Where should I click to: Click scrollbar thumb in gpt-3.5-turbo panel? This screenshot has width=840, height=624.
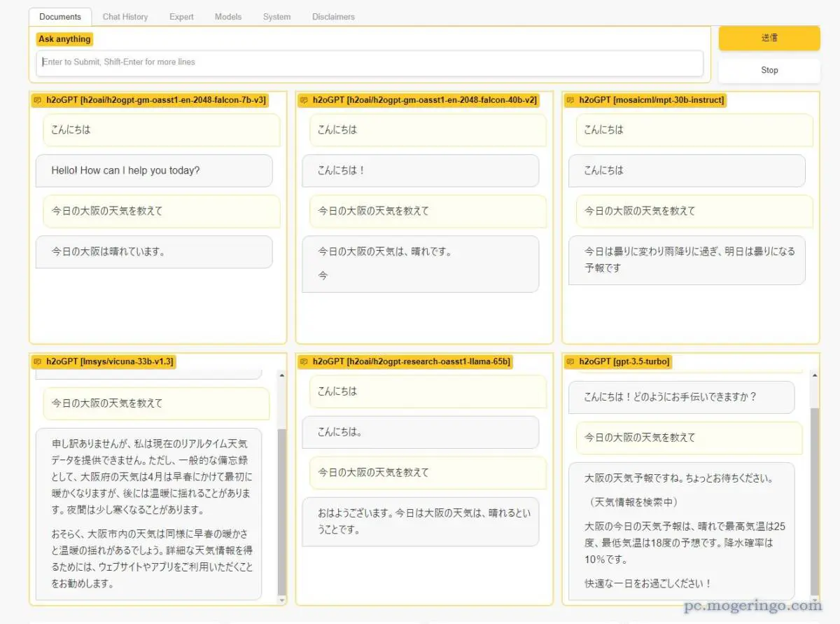coord(815,500)
